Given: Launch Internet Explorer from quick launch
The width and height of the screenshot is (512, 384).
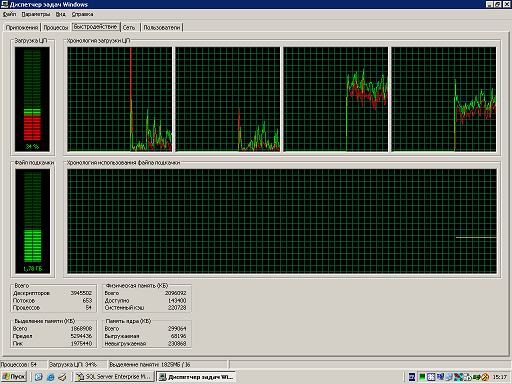Looking at the screenshot, I should pyautogui.click(x=50, y=377).
